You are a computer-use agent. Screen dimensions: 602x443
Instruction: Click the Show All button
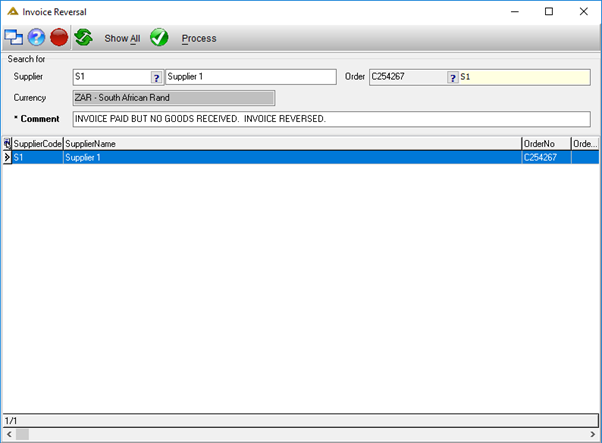coord(122,38)
